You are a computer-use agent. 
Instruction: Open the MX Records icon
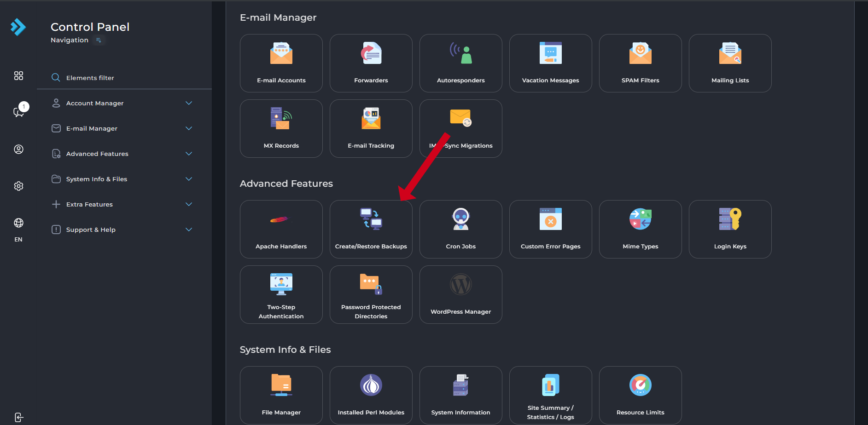click(x=281, y=119)
